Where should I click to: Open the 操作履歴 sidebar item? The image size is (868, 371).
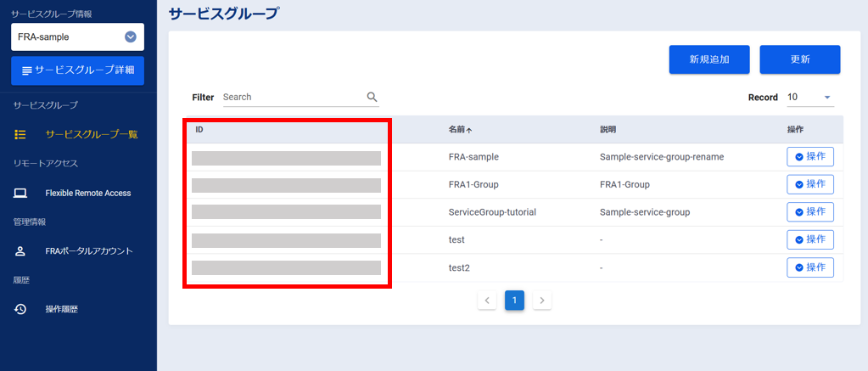tap(61, 309)
